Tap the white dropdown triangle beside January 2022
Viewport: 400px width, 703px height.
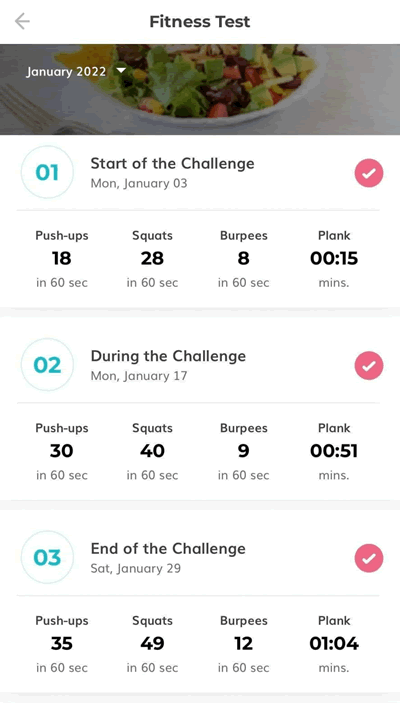click(121, 70)
